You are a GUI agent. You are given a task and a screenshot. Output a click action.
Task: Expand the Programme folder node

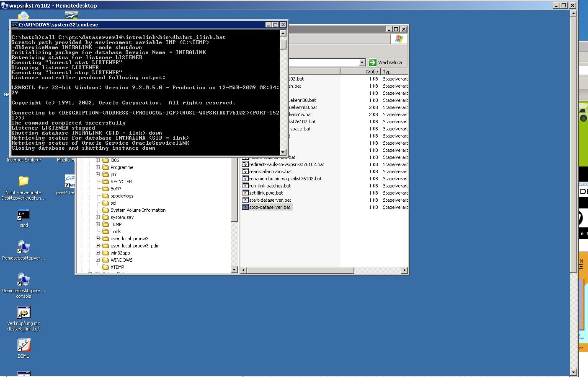[x=98, y=167]
